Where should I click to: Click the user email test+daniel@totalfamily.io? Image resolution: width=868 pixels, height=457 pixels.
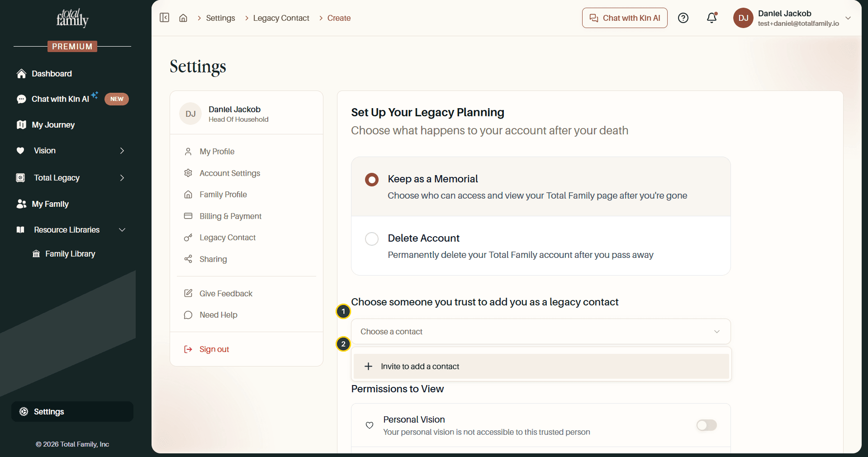[x=798, y=24]
